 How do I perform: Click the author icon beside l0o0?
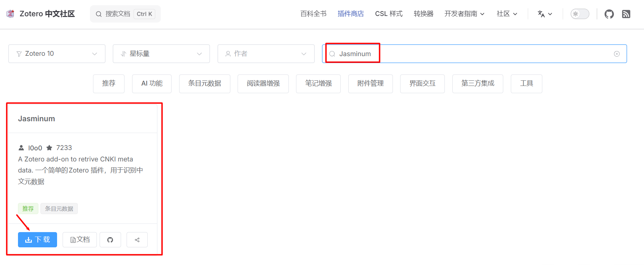point(21,148)
